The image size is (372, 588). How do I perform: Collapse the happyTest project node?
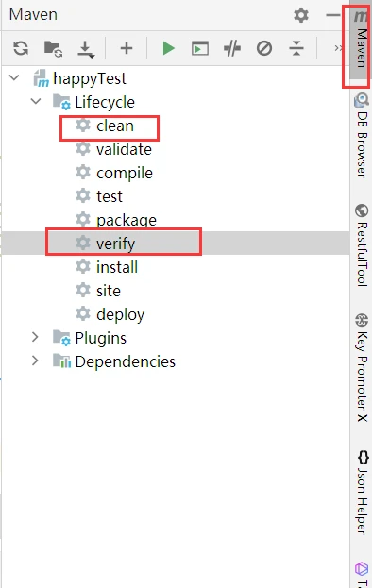pyautogui.click(x=14, y=78)
